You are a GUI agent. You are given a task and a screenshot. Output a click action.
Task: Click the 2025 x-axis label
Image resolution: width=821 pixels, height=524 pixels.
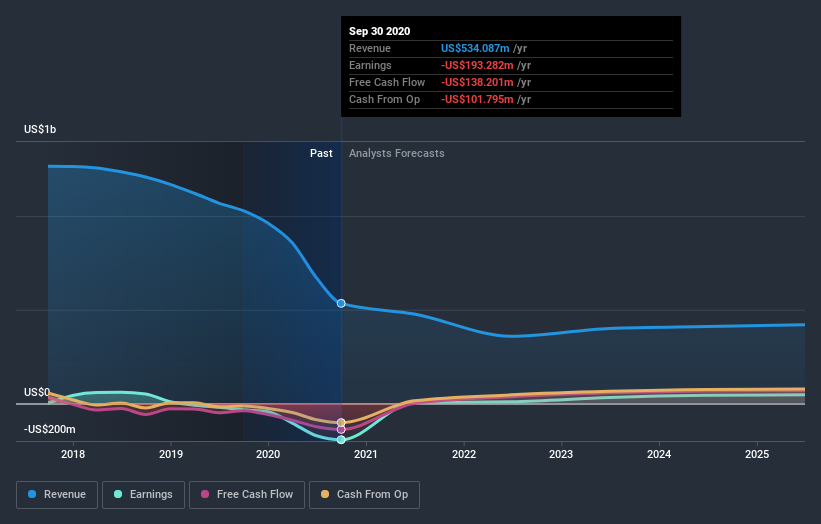pos(757,454)
